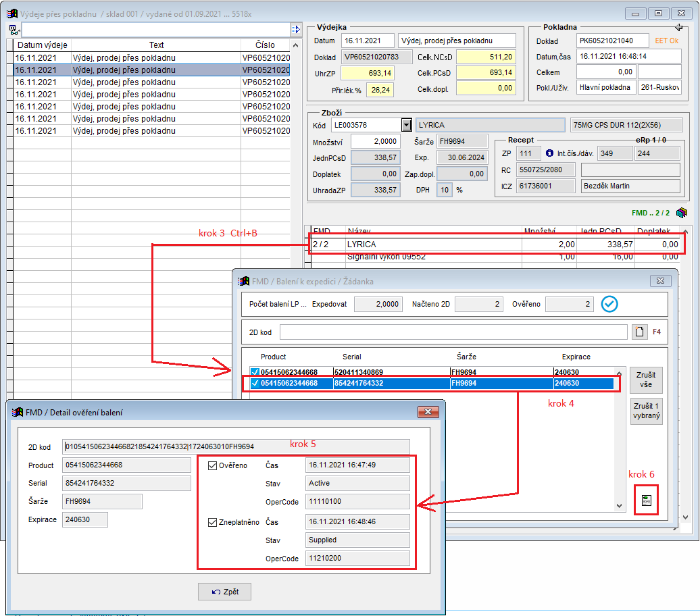Screen dimensions: 700x616
Task: Click the search input field above the list
Action: point(155,30)
